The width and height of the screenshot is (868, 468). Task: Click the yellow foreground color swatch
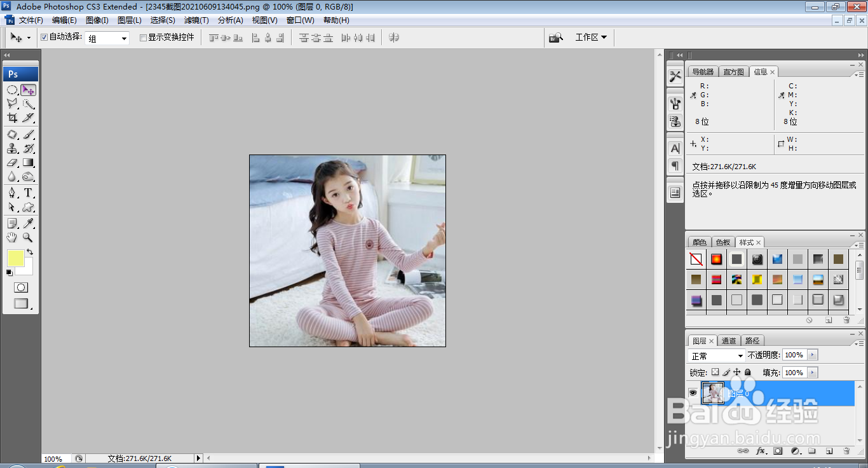pos(16,258)
